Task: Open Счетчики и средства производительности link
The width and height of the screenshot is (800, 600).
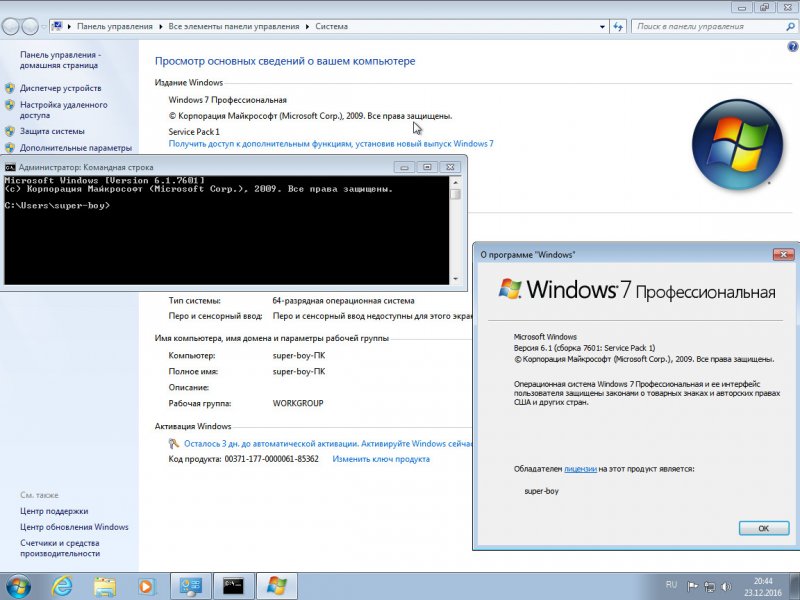Action: pos(60,548)
